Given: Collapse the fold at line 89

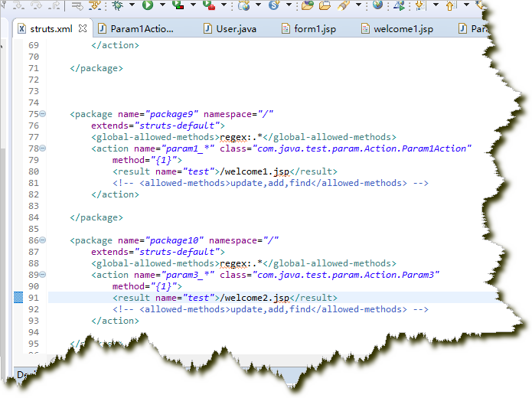Looking at the screenshot, I should point(42,275).
